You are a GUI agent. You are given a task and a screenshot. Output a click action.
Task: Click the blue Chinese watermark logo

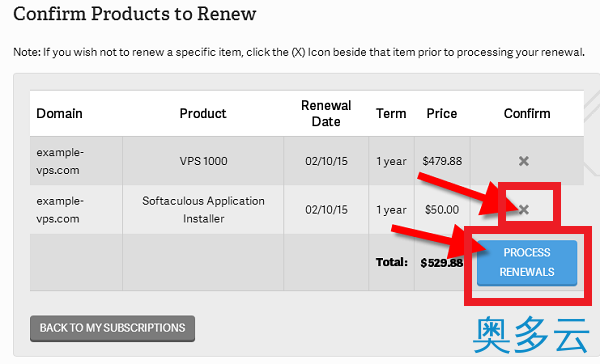pyautogui.click(x=531, y=335)
